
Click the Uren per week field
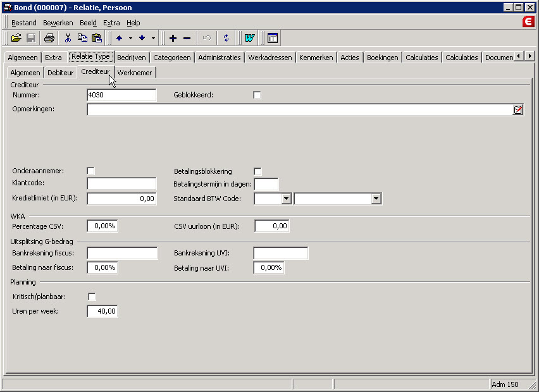click(x=102, y=311)
